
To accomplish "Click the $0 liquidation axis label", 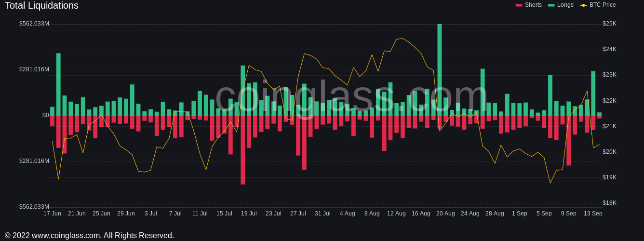I will 46,115.
